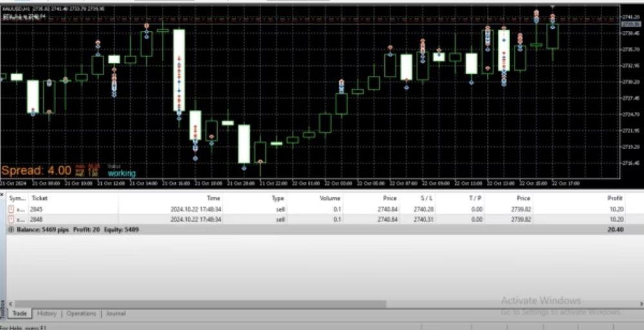Click the sell order icon for ticket 2845
This screenshot has height=330, width=644.
pyautogui.click(x=10, y=210)
